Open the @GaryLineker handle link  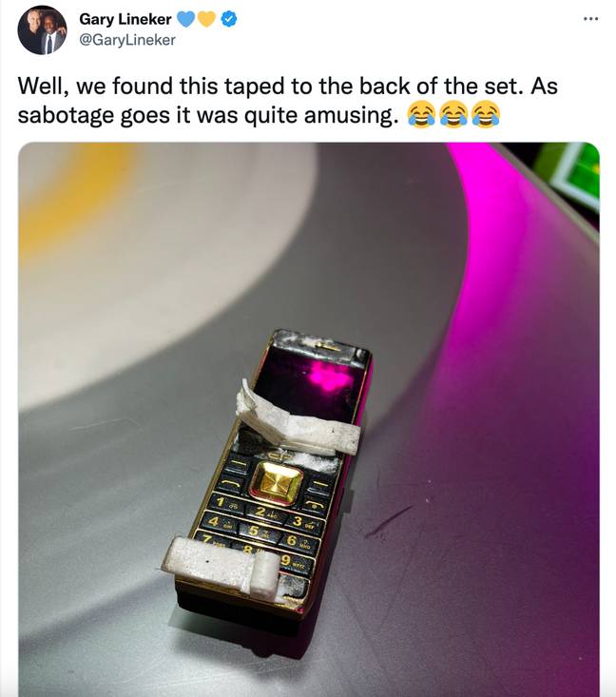[127, 40]
